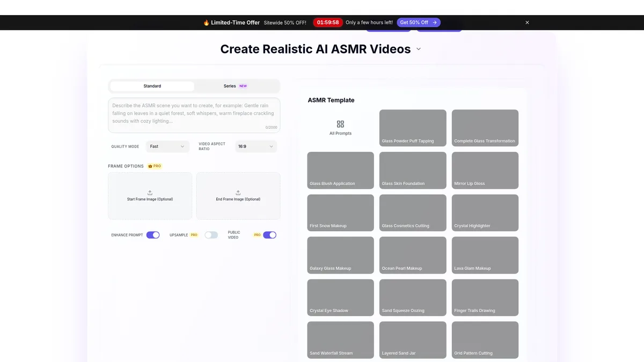Image resolution: width=644 pixels, height=362 pixels.
Task: Select the Crystal Eye Shadow template
Action: coord(341,298)
